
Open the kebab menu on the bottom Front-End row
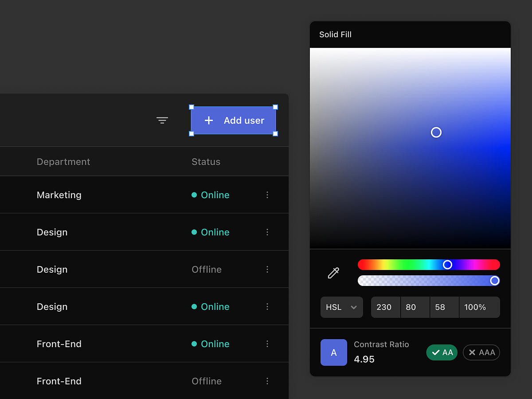[x=267, y=381]
